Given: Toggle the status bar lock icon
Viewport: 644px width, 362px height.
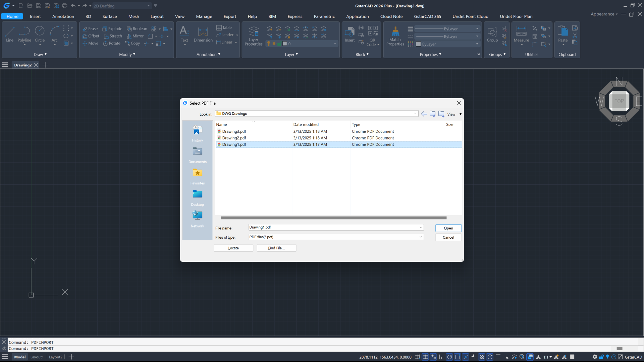Looking at the screenshot, I should [x=601, y=357].
